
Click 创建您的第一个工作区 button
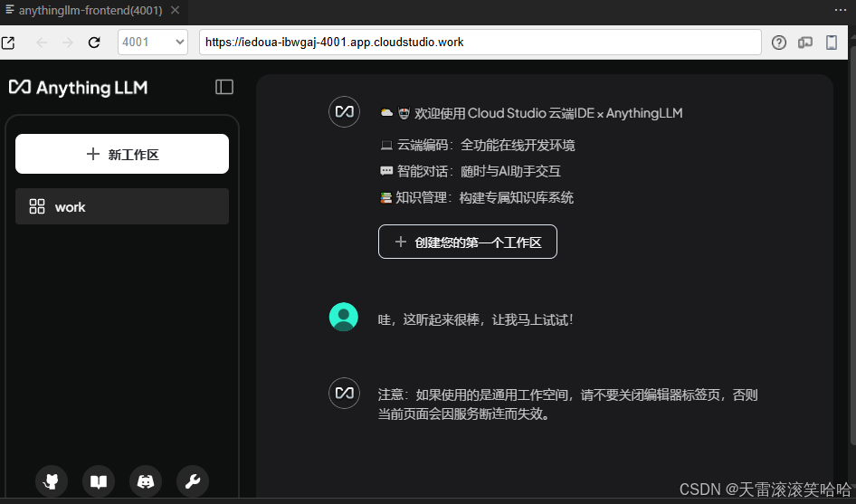pos(468,242)
